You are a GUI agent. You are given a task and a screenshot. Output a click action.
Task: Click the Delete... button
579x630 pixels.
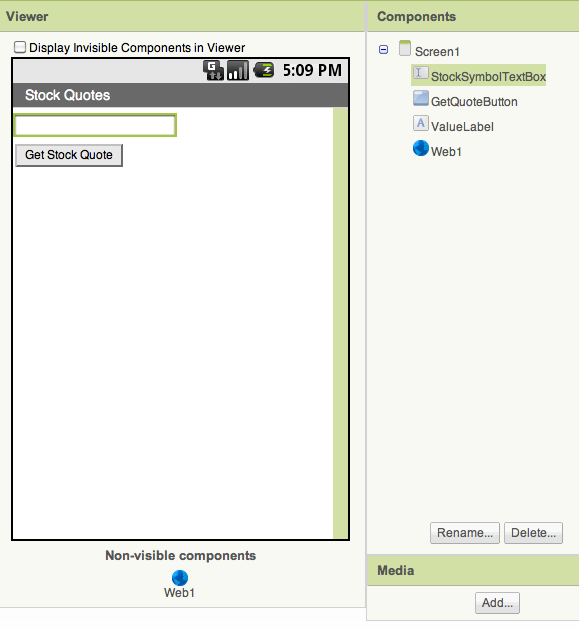(x=534, y=533)
